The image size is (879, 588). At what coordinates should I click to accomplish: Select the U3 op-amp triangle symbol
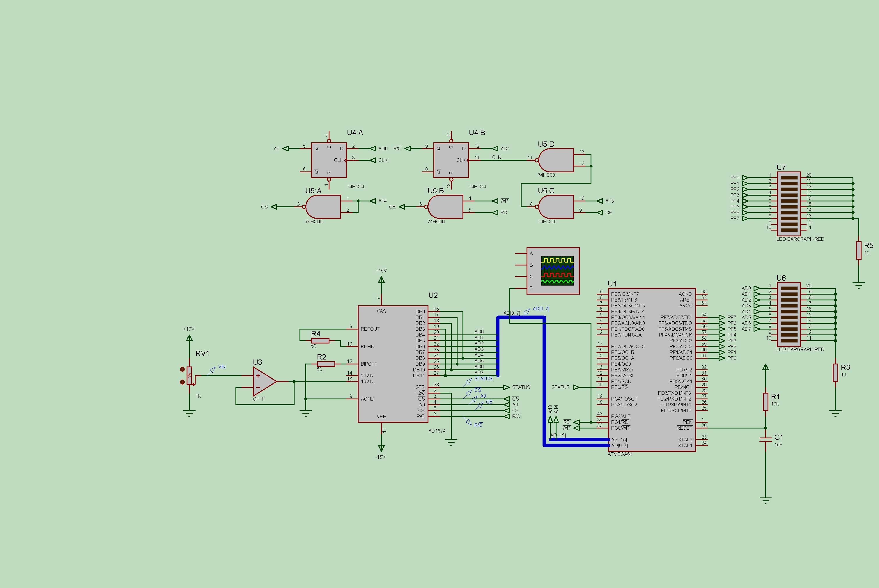click(263, 381)
